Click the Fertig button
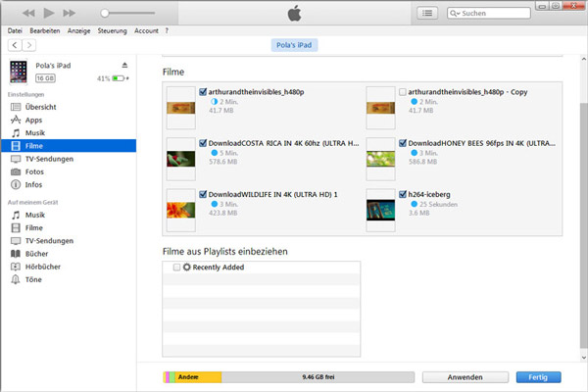 538,376
